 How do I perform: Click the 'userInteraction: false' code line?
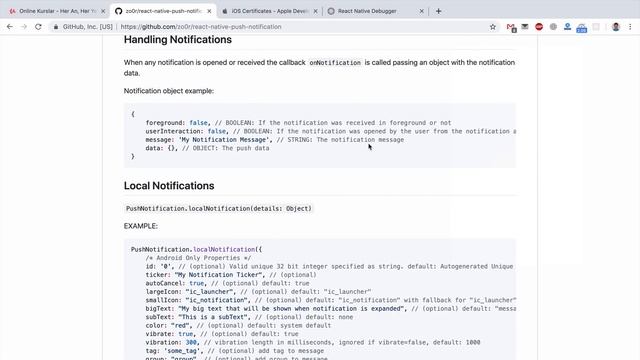(x=331, y=131)
